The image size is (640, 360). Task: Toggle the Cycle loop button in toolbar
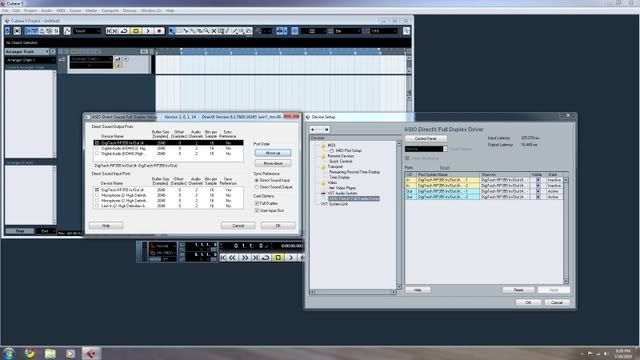coord(124,31)
